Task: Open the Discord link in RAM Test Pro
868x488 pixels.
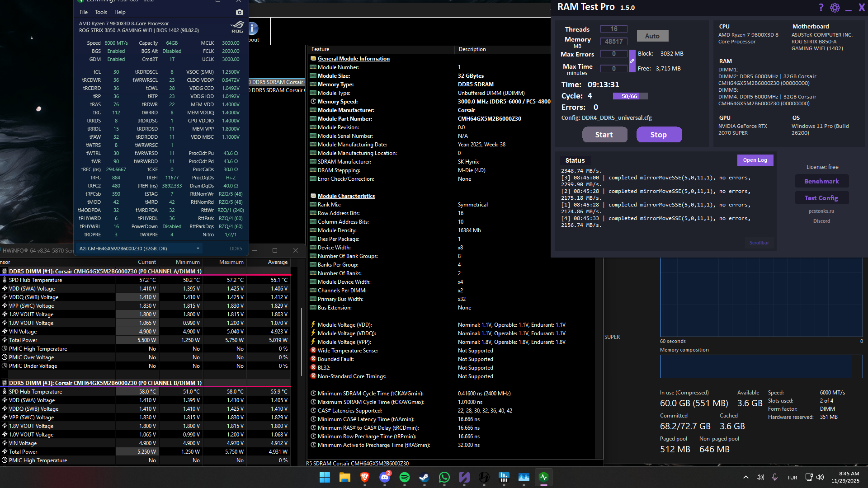Action: pos(821,221)
